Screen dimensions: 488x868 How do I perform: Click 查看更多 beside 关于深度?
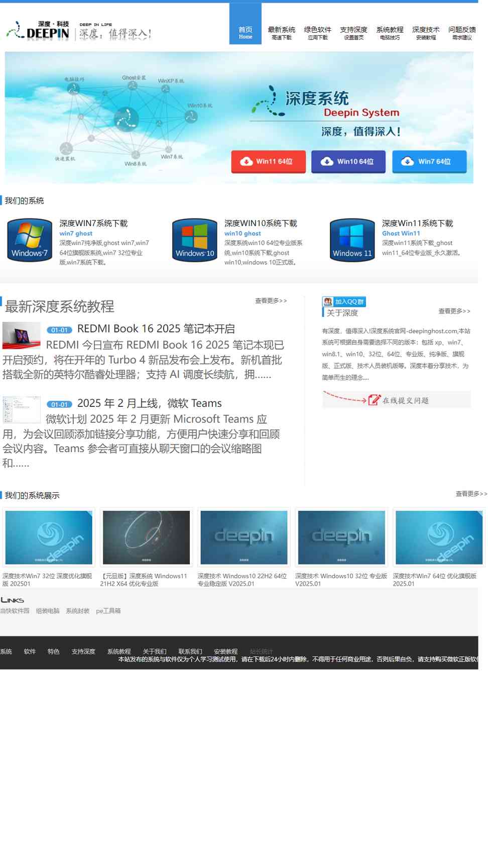point(454,311)
